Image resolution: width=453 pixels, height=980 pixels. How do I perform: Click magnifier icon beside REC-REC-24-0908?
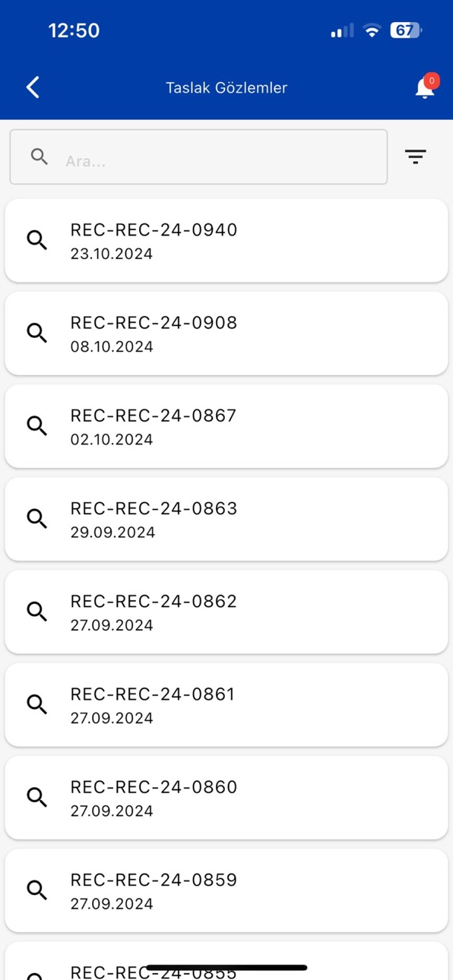(36, 333)
